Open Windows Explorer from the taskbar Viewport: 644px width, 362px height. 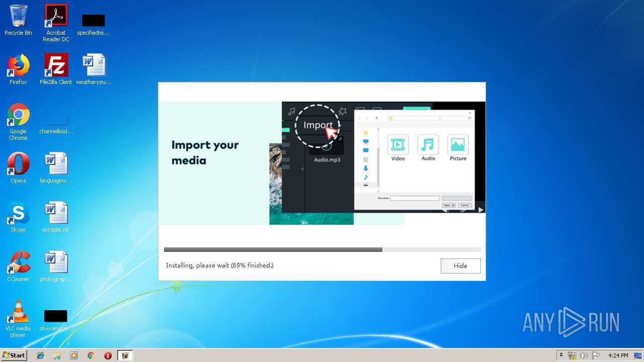coord(57,355)
